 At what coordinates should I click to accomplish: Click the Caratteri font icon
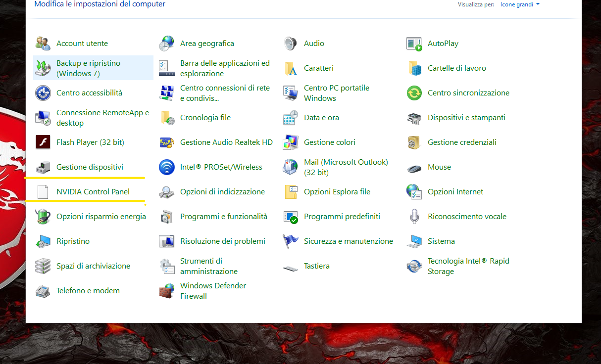tap(291, 68)
